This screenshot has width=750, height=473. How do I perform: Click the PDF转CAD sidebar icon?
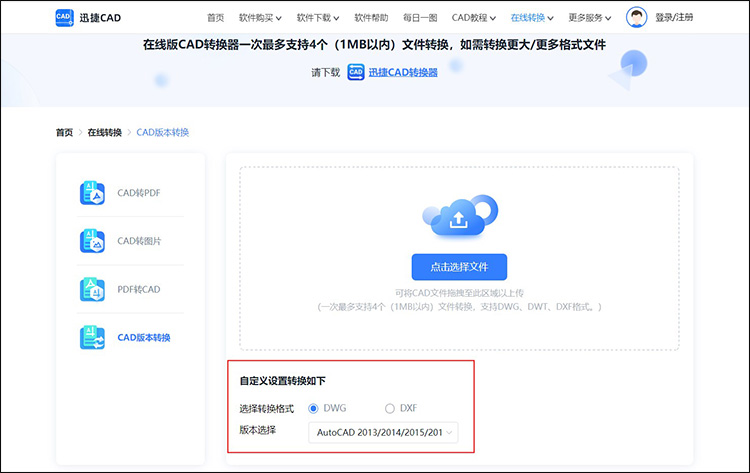pyautogui.click(x=92, y=289)
